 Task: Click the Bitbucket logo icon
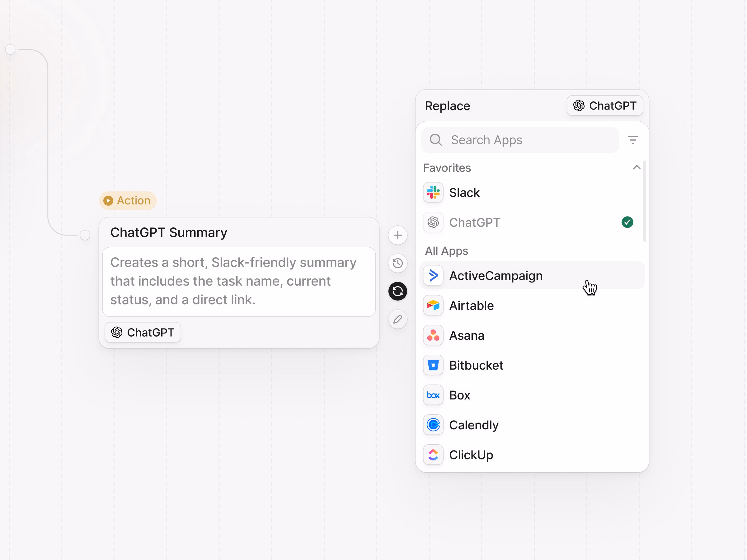[x=433, y=365]
